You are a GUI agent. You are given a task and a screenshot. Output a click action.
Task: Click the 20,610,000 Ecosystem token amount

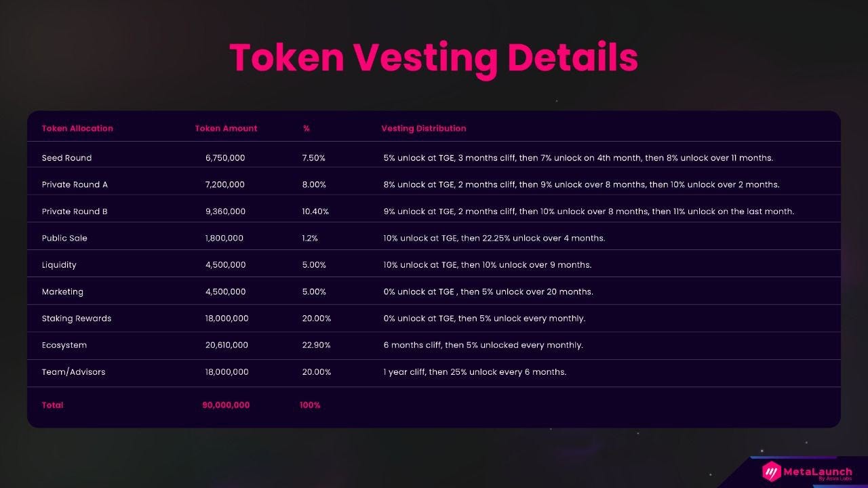(x=226, y=345)
